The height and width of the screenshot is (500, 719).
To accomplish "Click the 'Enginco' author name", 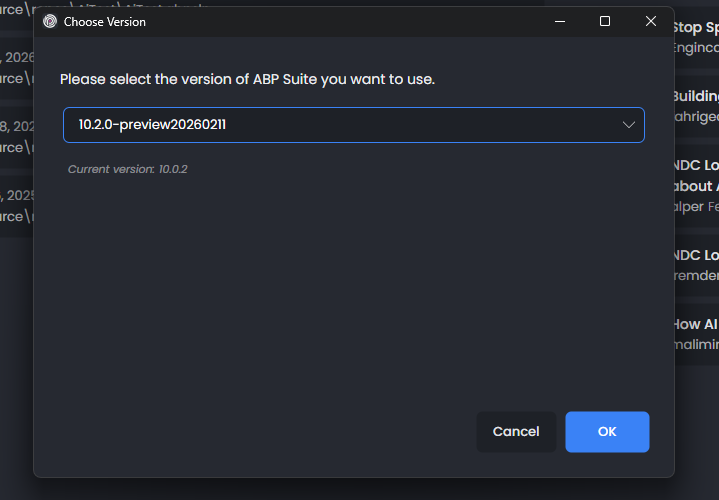I will 695,47.
